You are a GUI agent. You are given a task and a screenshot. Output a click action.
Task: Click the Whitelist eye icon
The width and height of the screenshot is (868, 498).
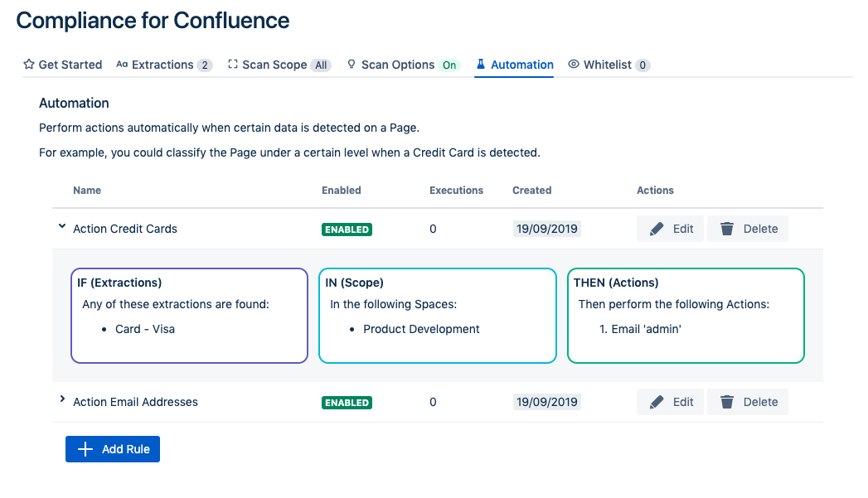point(574,65)
